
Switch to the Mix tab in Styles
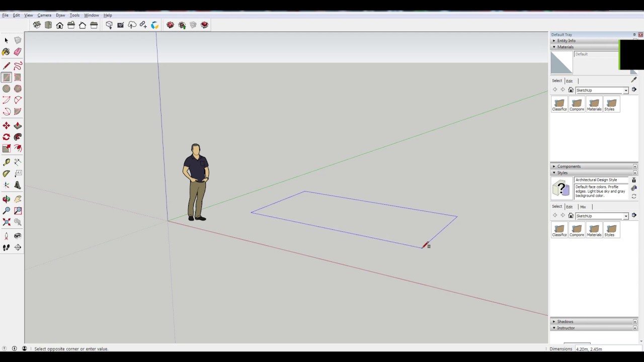(583, 207)
